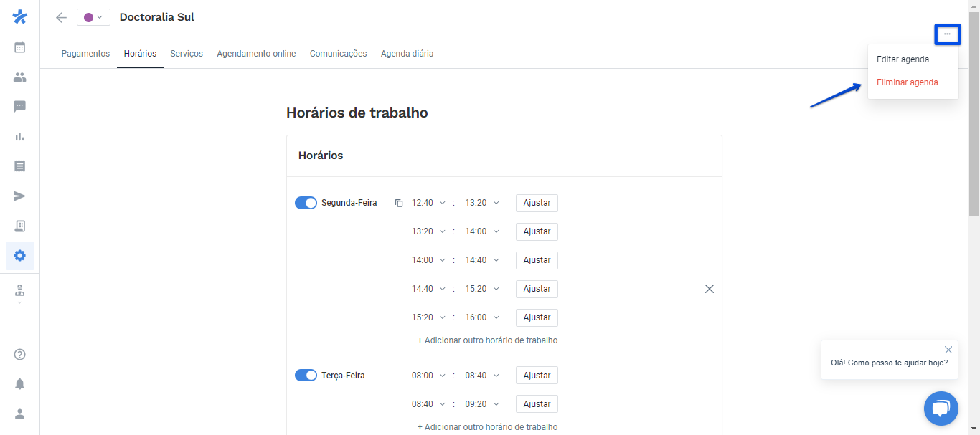The height and width of the screenshot is (435, 980).
Task: Click the Doctoralia Sul agenda title
Action: [x=156, y=17]
